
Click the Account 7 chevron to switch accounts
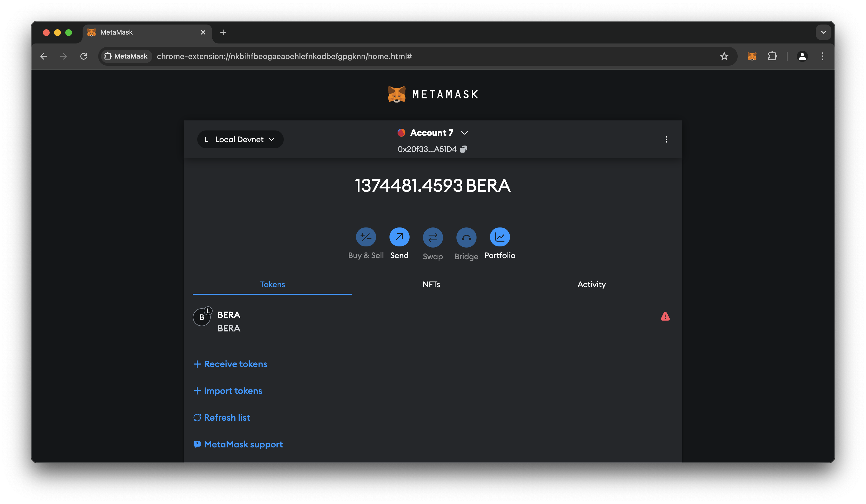465,133
